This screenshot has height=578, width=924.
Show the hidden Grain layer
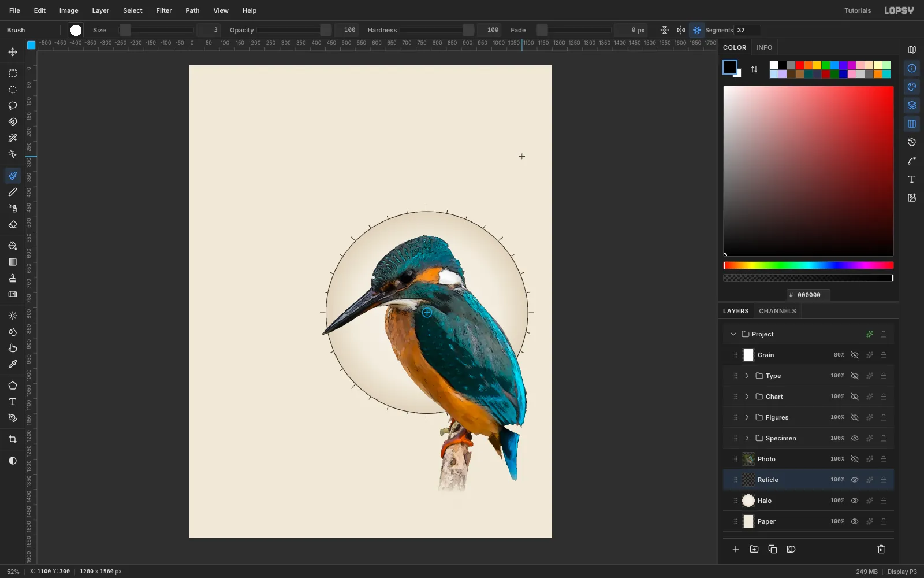[x=855, y=355]
